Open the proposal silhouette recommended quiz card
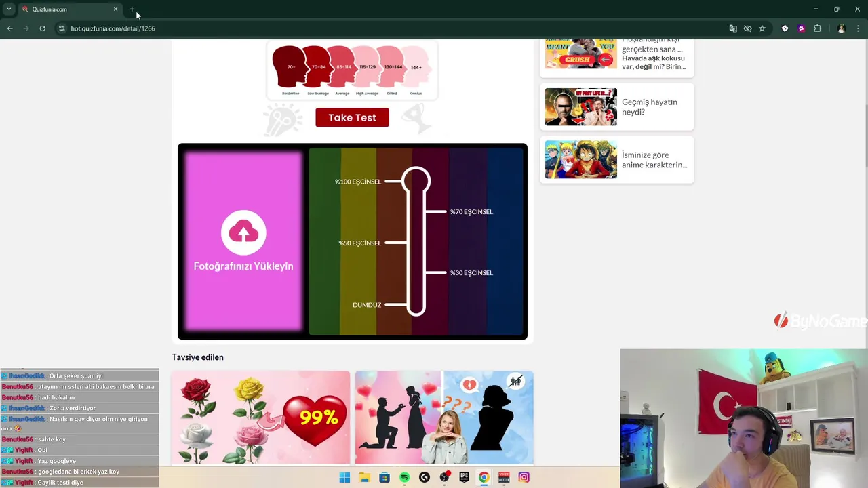This screenshot has height=488, width=868. (x=444, y=418)
